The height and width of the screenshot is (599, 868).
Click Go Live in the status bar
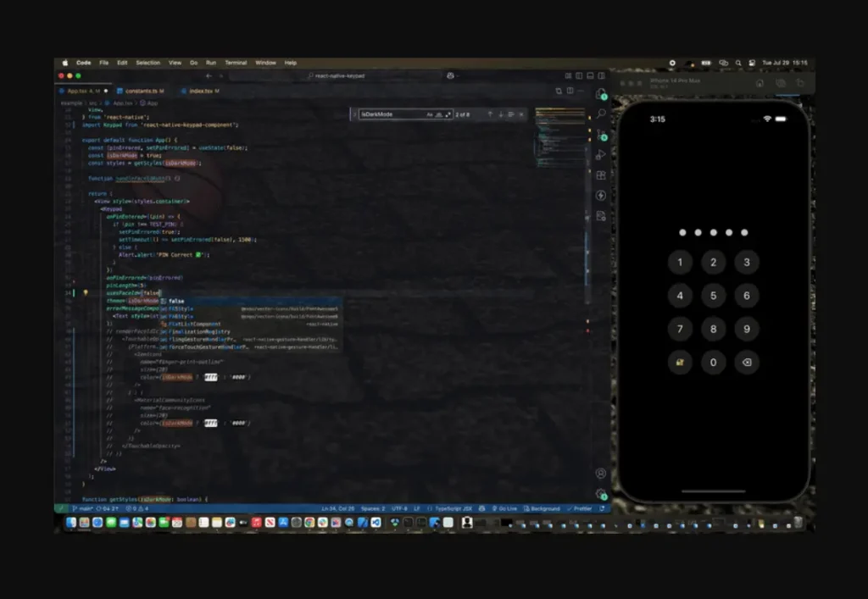point(505,508)
